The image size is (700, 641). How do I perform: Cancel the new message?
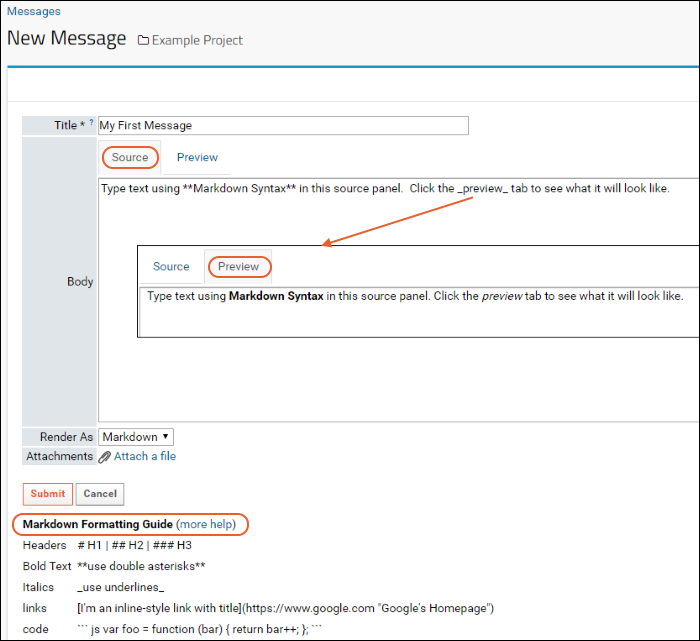(100, 494)
